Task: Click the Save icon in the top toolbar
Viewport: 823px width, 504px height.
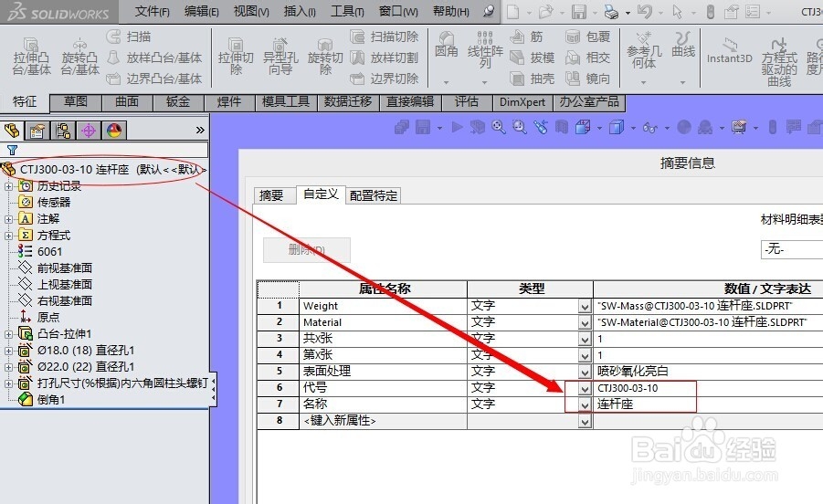Action: click(x=579, y=11)
